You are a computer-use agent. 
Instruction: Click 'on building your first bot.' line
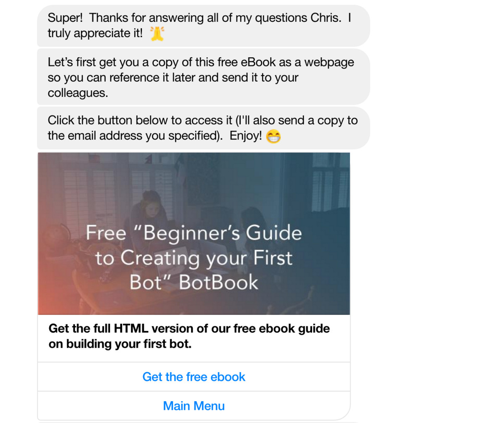coord(120,344)
